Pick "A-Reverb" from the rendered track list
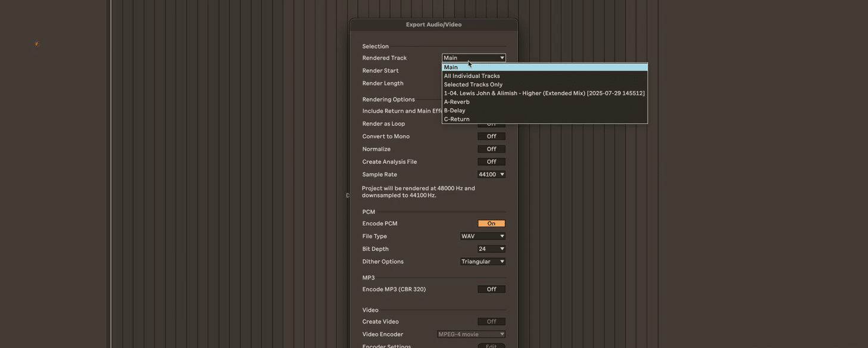The image size is (868, 348). (x=456, y=101)
